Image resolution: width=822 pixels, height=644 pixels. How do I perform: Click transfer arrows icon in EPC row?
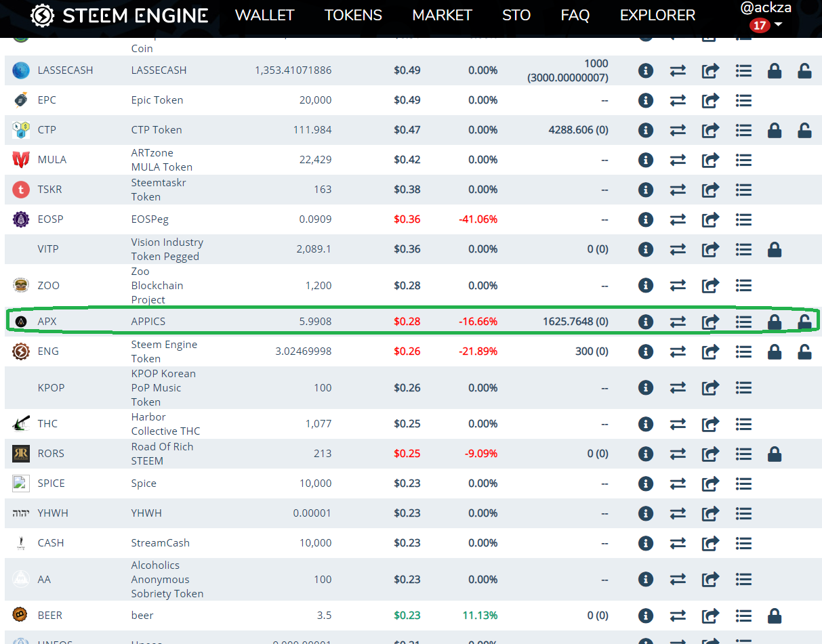coord(678,100)
